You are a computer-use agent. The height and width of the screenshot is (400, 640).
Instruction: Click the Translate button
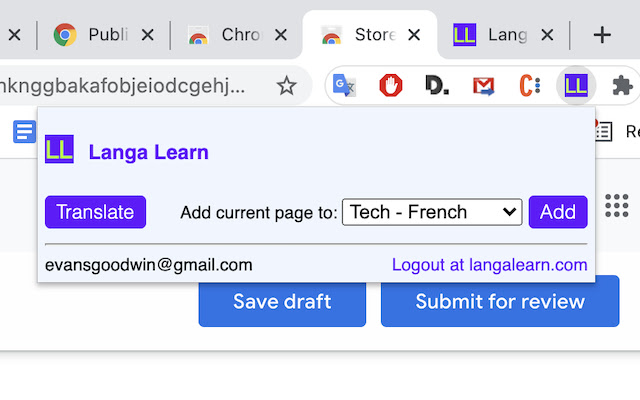click(95, 212)
